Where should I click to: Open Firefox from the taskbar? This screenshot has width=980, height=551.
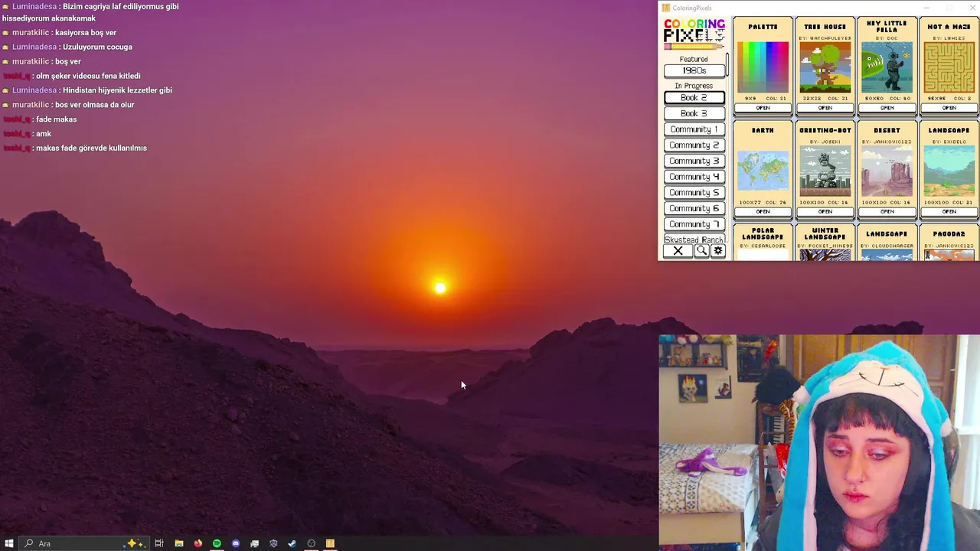(x=198, y=543)
